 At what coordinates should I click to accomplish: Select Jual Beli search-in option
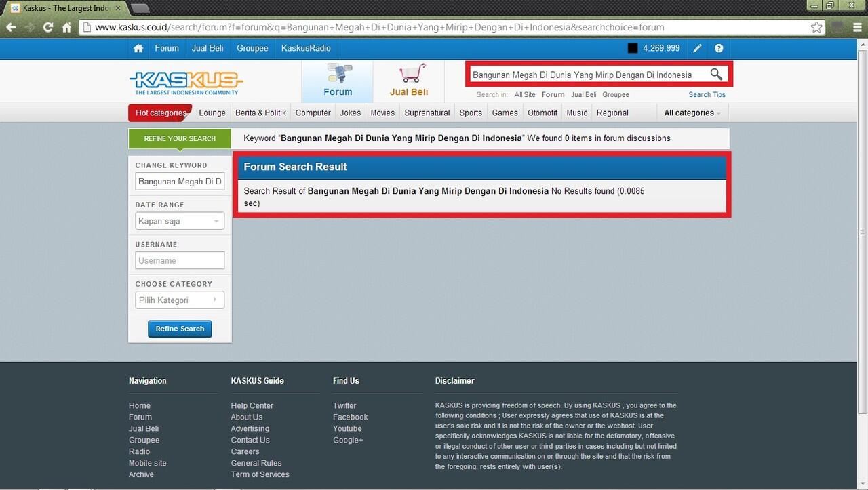point(584,95)
